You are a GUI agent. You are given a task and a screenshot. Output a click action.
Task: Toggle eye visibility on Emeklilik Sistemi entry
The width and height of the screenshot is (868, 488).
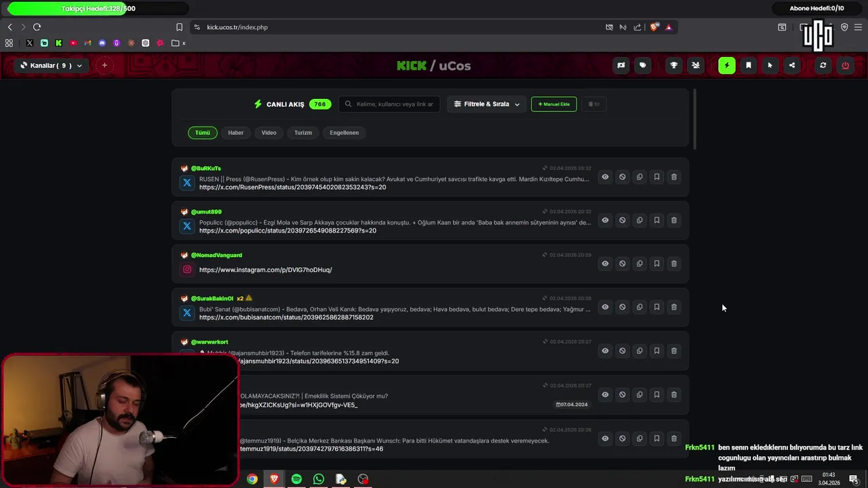[605, 394]
